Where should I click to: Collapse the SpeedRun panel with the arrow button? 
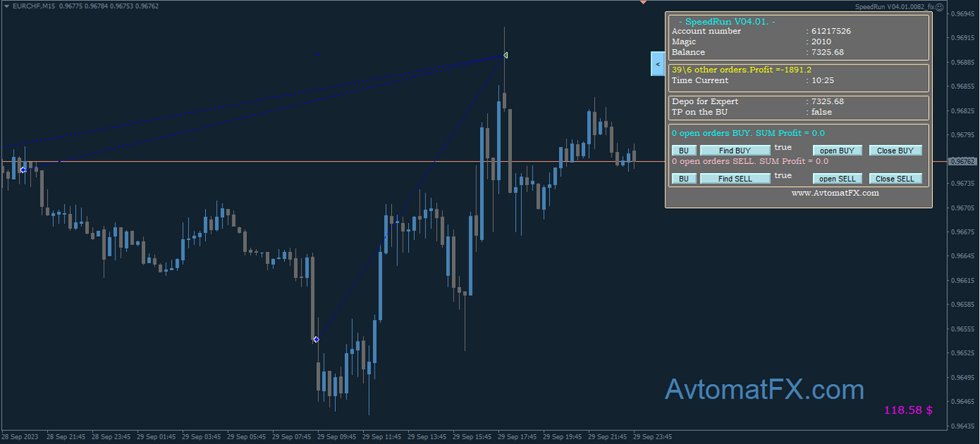pos(658,64)
